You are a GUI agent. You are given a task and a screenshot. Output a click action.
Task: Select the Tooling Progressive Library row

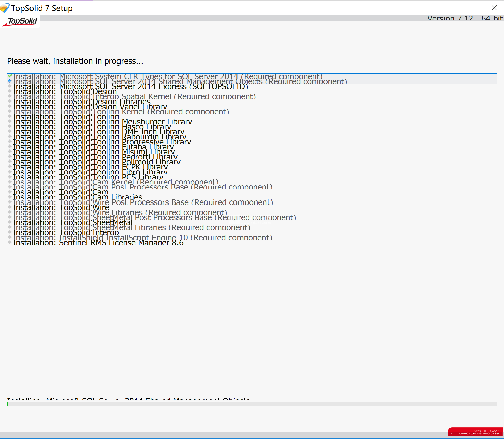pos(252,142)
